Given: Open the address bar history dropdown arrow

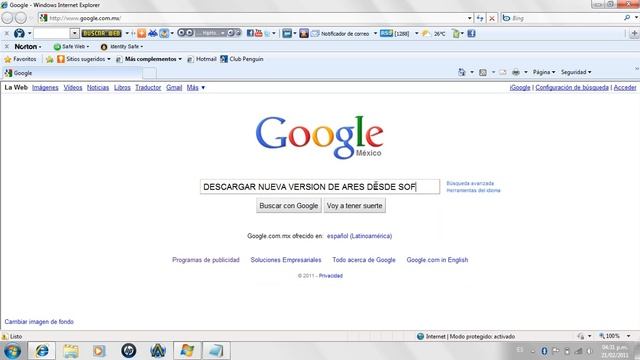Looking at the screenshot, I should (x=469, y=18).
